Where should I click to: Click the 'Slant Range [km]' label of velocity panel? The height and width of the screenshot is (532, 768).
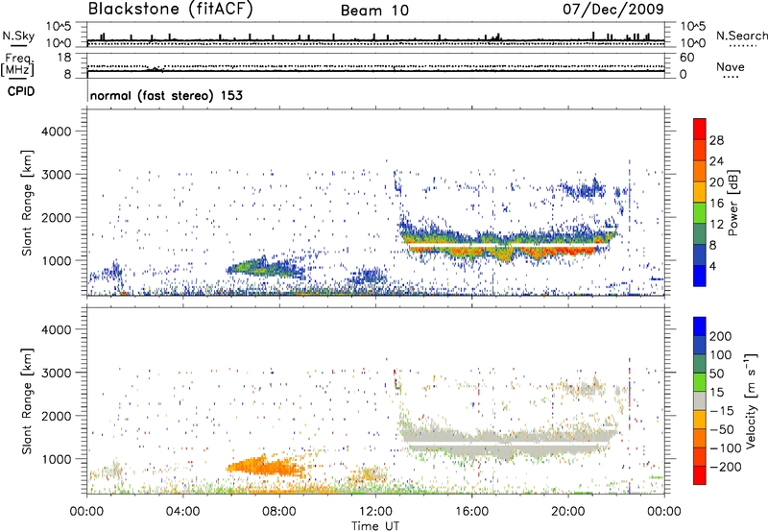(x=27, y=400)
